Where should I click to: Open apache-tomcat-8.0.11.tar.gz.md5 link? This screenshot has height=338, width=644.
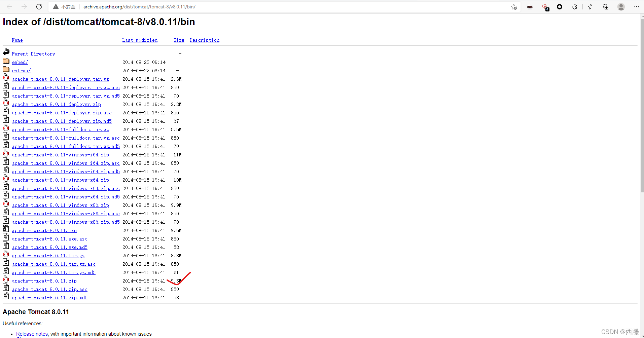coord(54,272)
